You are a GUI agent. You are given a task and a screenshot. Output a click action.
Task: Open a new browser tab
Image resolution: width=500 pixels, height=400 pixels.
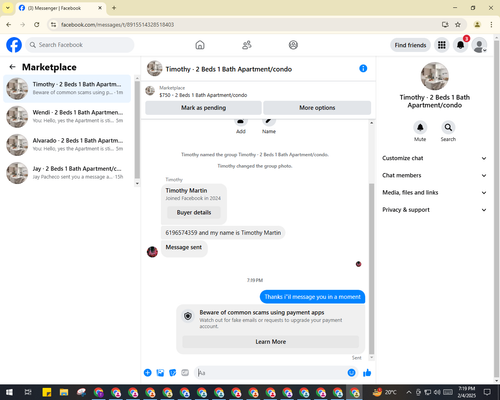point(114,8)
